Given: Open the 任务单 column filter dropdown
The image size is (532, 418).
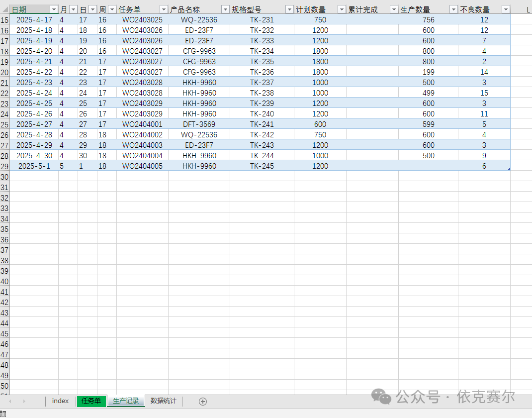Looking at the screenshot, I should click(x=164, y=9).
